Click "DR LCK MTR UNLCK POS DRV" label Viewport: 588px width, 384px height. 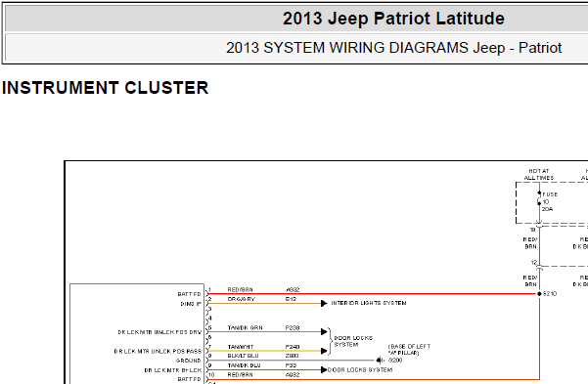[x=159, y=332]
